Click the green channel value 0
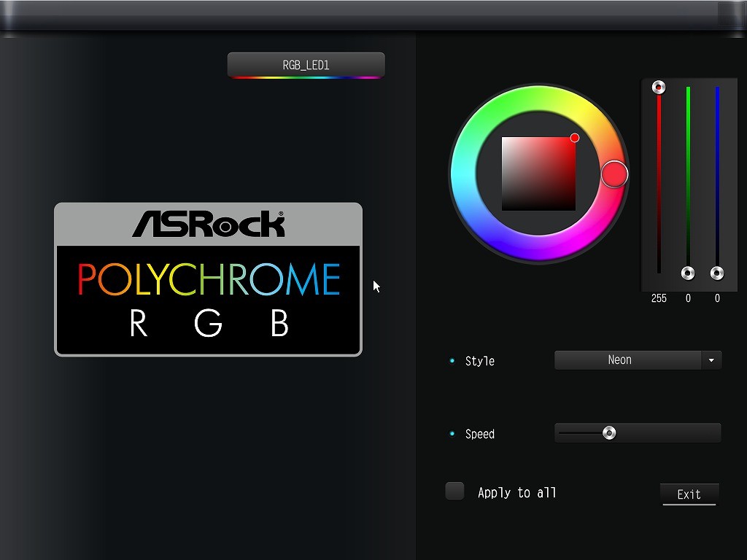Viewport: 747px width, 560px height. coord(688,298)
